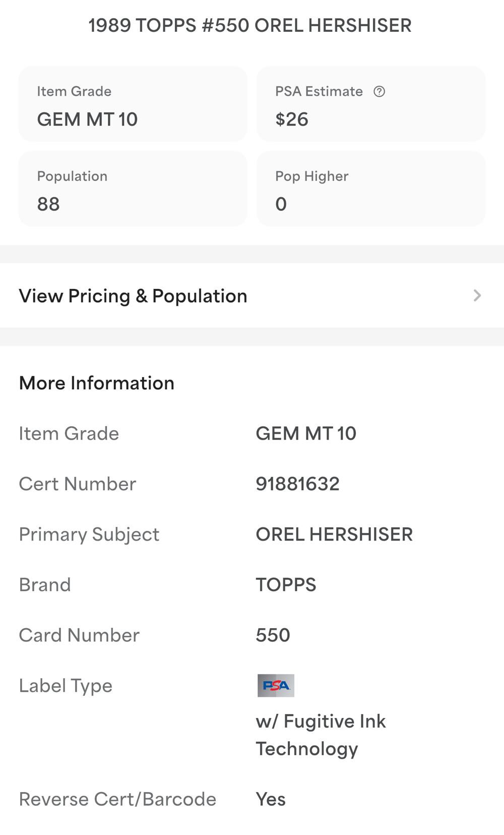Tap the Pop Higher 0 card
The height and width of the screenshot is (835, 504).
coord(371,189)
